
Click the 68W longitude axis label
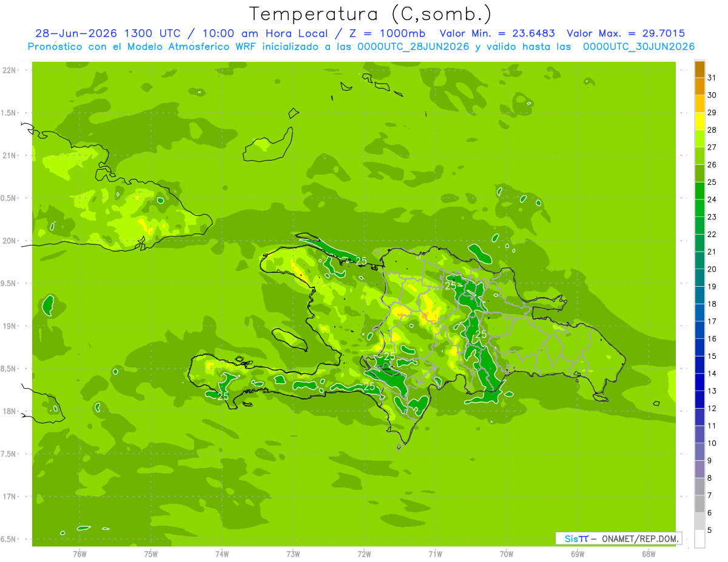tap(649, 554)
